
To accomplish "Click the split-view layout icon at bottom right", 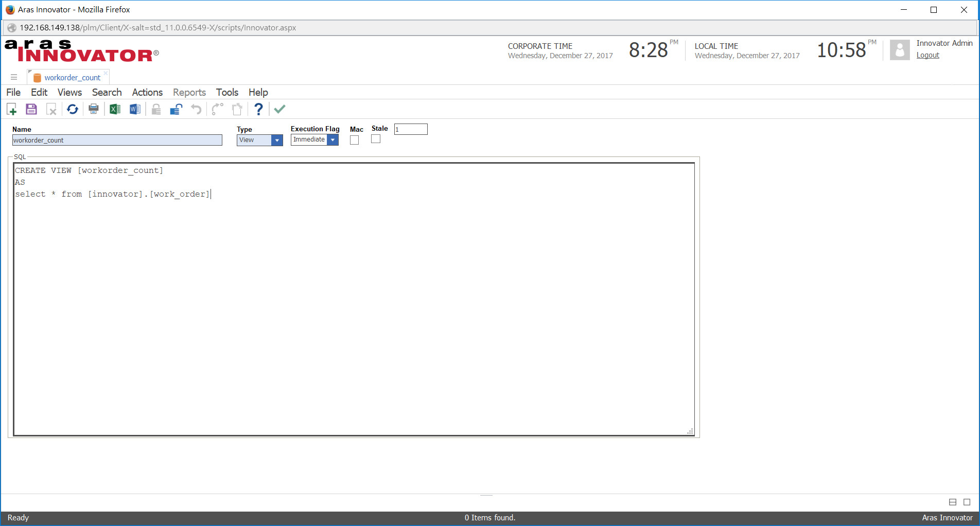I will click(953, 502).
